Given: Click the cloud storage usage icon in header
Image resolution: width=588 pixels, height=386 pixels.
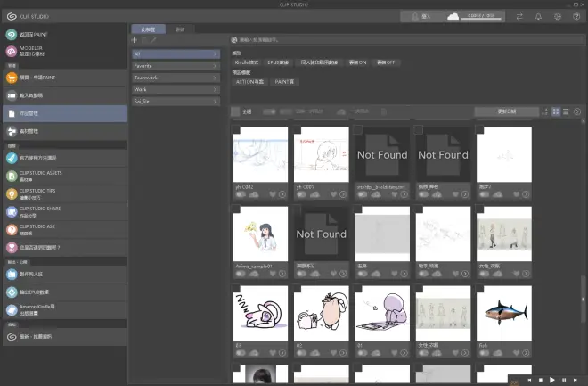Looking at the screenshot, I should coord(453,17).
